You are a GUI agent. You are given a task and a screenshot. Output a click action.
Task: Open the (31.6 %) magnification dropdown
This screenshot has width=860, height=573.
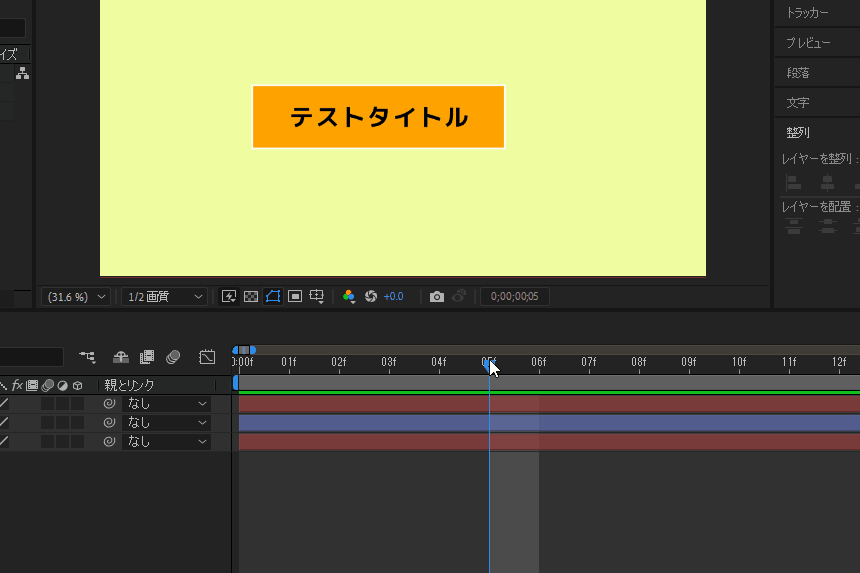76,297
